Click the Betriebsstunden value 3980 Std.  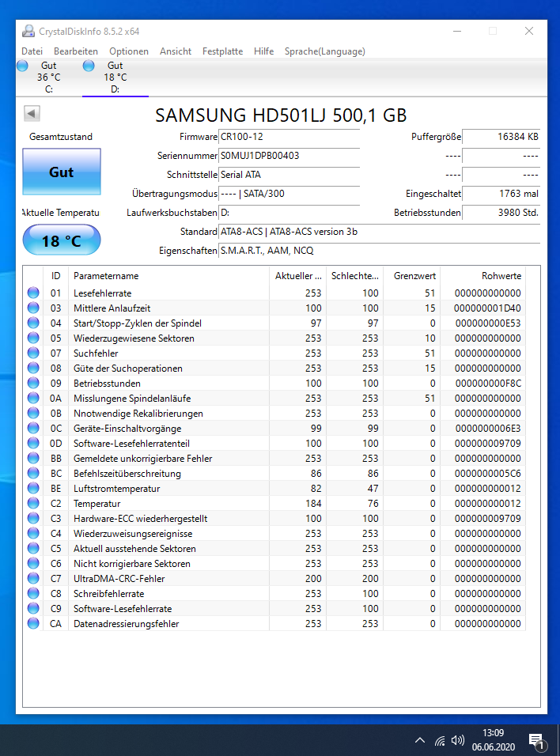[501, 213]
